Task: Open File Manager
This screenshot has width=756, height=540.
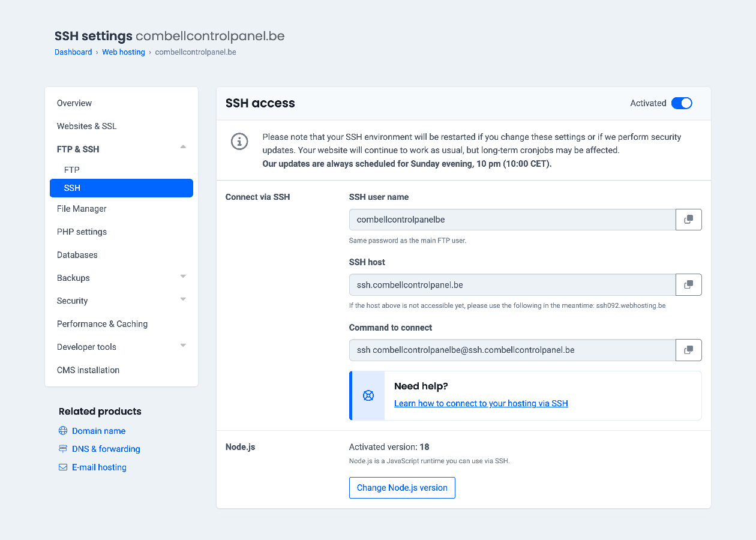Action: pos(82,209)
